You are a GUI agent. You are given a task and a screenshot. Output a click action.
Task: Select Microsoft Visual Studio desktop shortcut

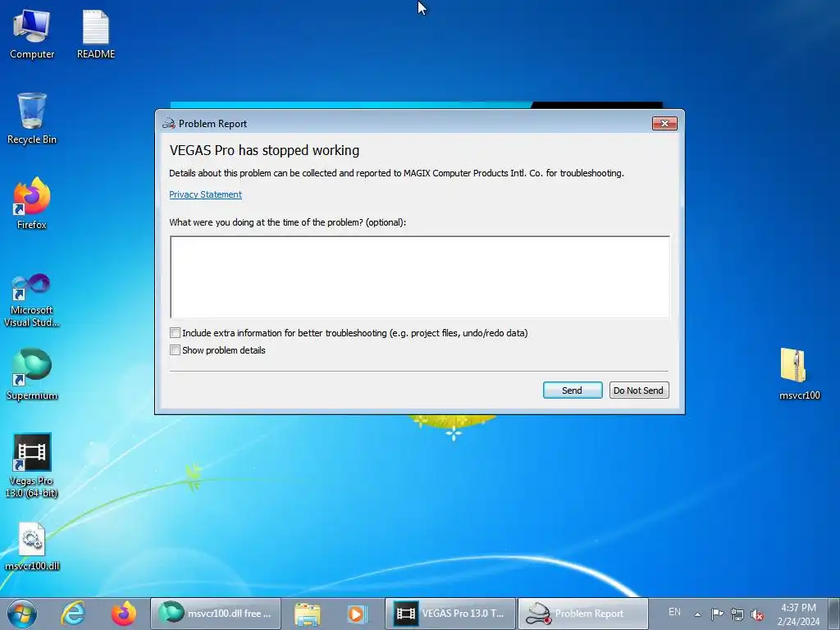tap(32, 300)
